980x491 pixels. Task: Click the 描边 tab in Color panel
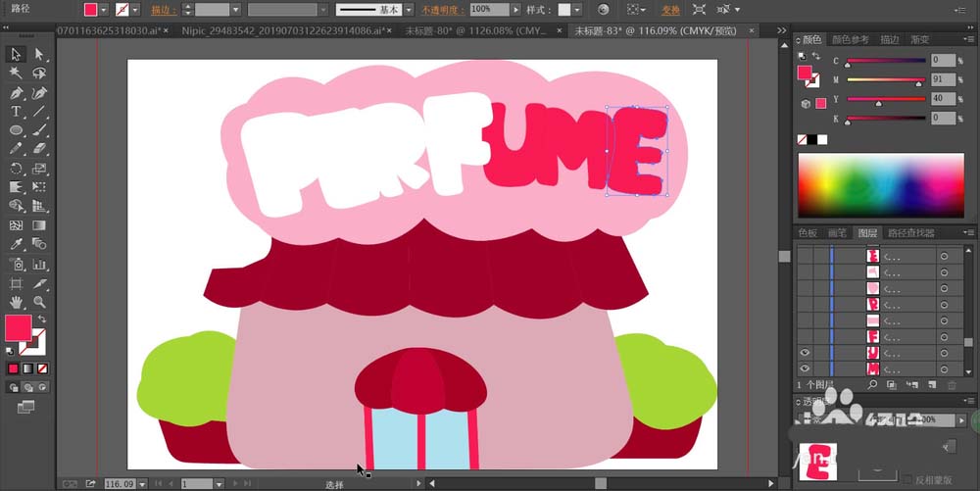890,39
